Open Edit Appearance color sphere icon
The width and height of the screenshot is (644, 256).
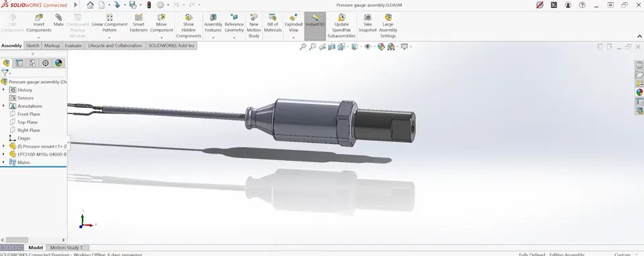[381, 47]
